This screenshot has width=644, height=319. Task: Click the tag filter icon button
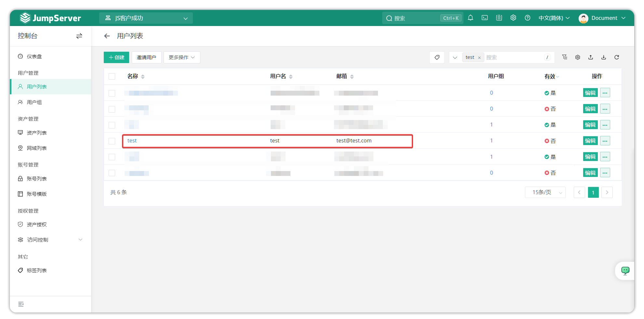pos(437,57)
